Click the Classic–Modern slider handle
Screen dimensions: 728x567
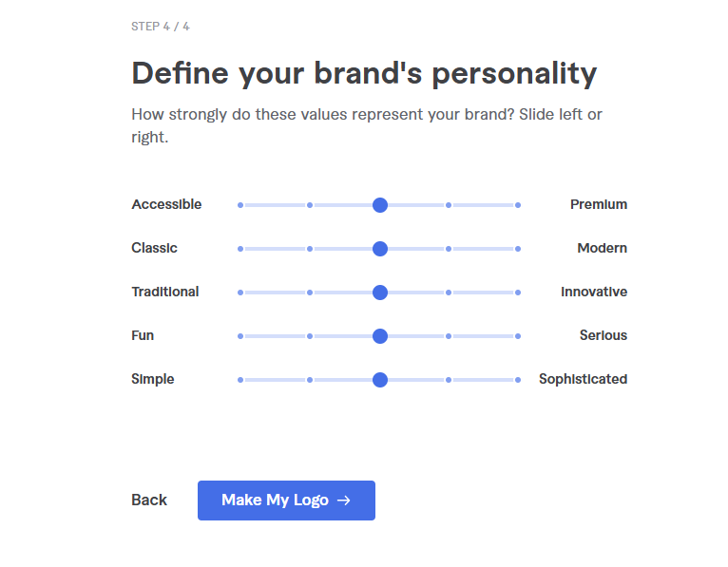coord(380,249)
